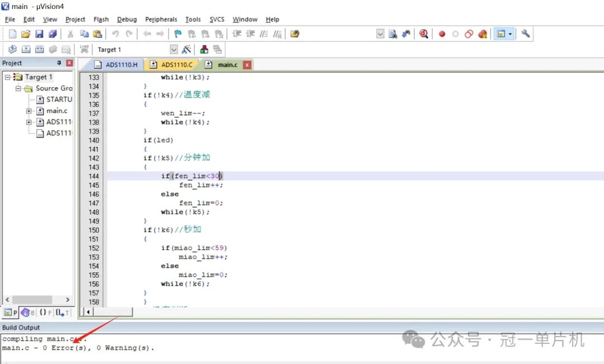Expand the main.c tree node
Viewport: 604px width, 364px height.
tap(29, 111)
